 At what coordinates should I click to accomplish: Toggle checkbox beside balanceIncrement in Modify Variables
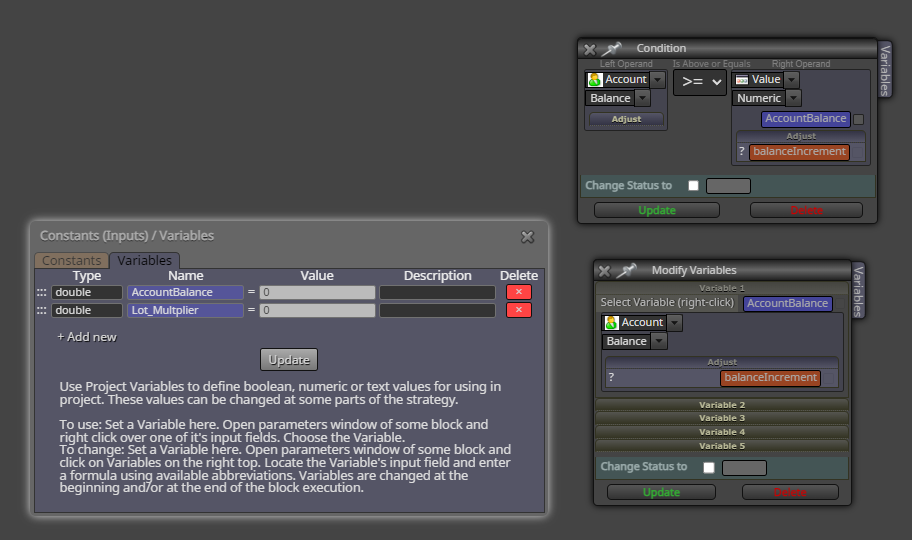coord(829,378)
